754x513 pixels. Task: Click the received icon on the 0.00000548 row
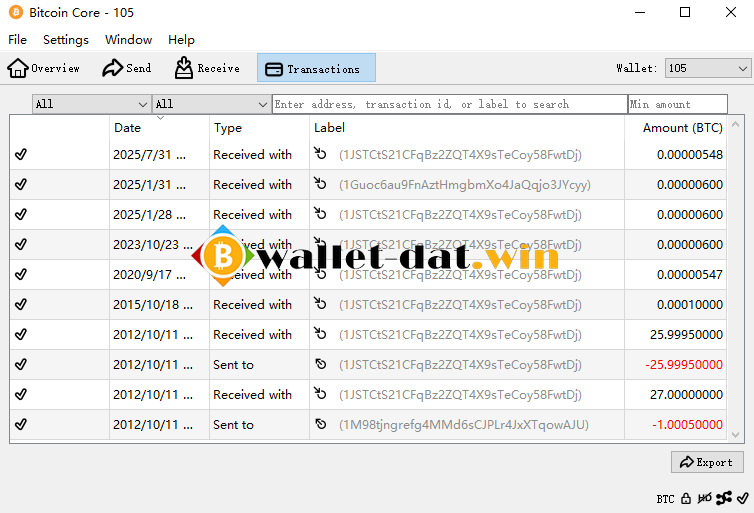pyautogui.click(x=320, y=153)
